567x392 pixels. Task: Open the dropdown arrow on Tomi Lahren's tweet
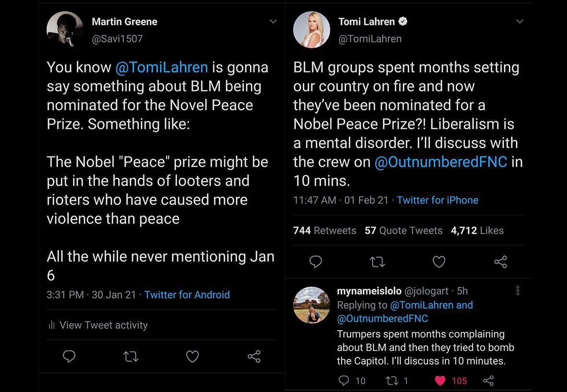[520, 21]
